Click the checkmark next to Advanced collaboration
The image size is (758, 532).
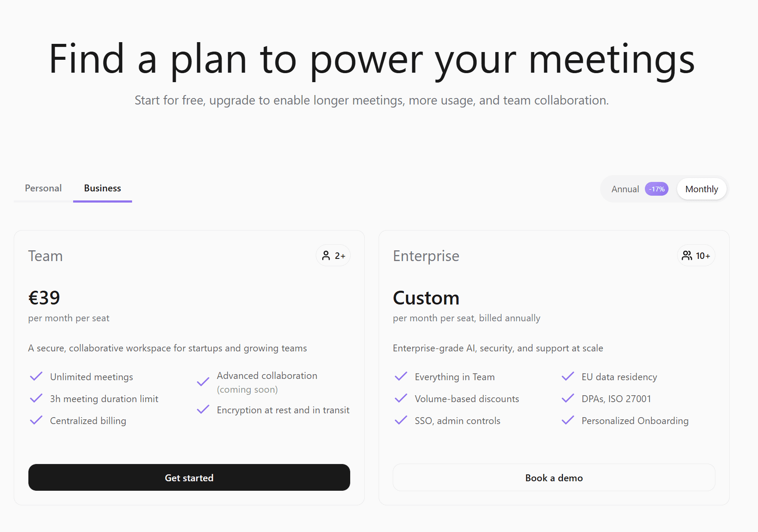203,382
